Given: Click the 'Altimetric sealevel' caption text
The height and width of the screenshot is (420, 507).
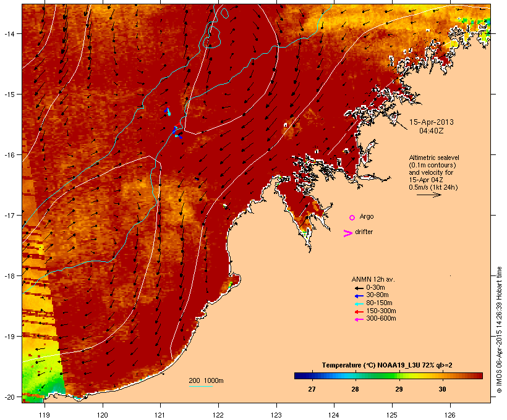Looking at the screenshot, I should (x=434, y=157).
